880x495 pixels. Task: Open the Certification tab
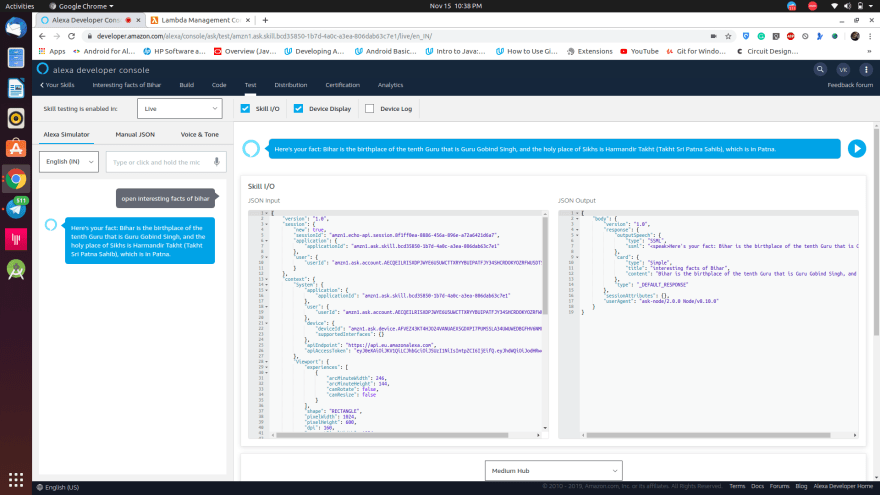tap(342, 85)
